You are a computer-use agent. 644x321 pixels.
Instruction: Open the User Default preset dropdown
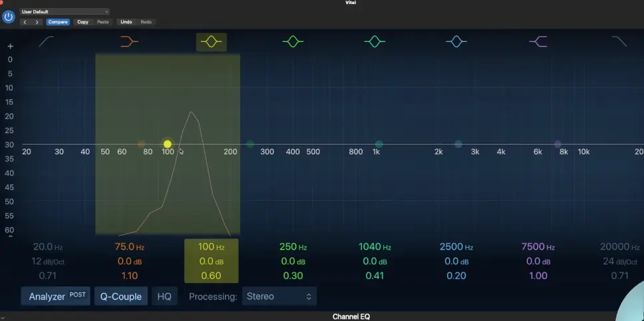tap(65, 12)
